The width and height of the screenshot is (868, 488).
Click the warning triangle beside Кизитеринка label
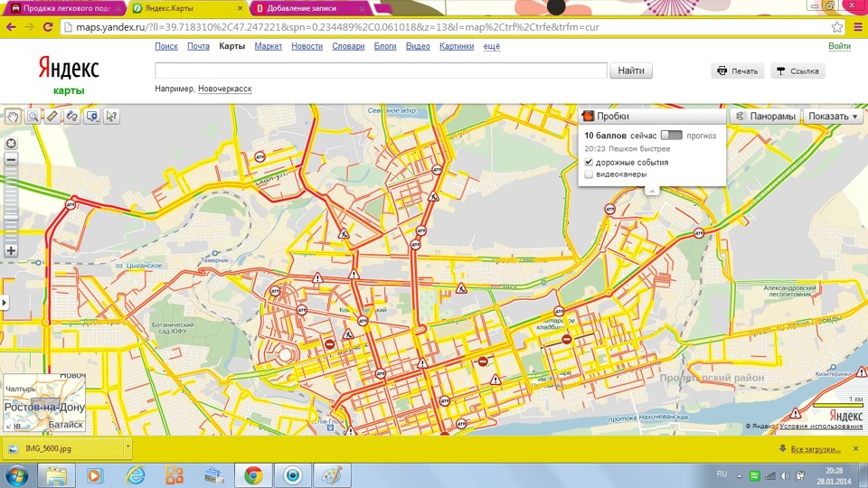861,372
